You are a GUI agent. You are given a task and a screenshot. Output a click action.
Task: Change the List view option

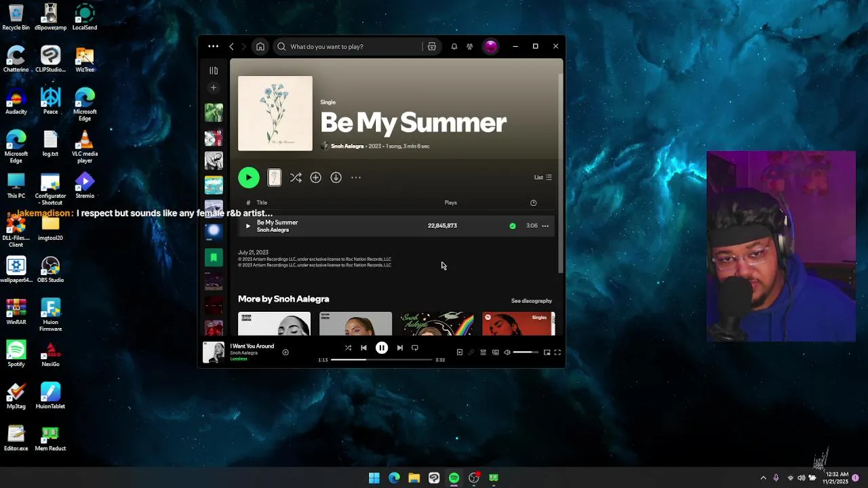542,178
